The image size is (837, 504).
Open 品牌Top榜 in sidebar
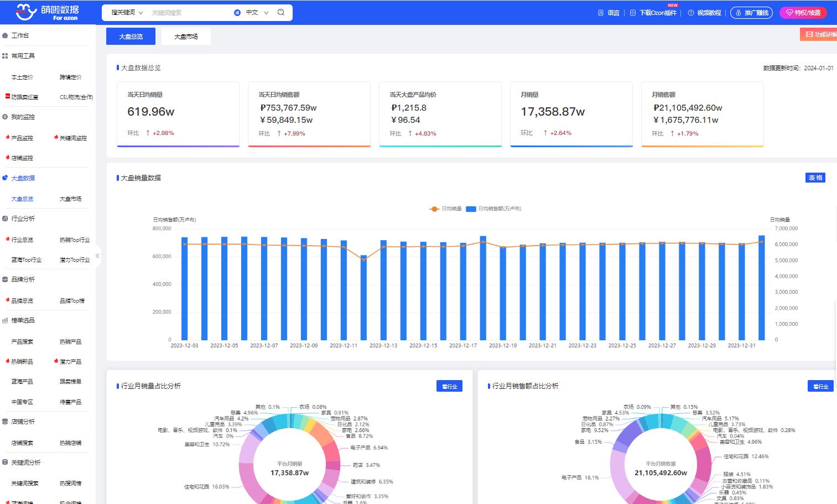pyautogui.click(x=72, y=300)
